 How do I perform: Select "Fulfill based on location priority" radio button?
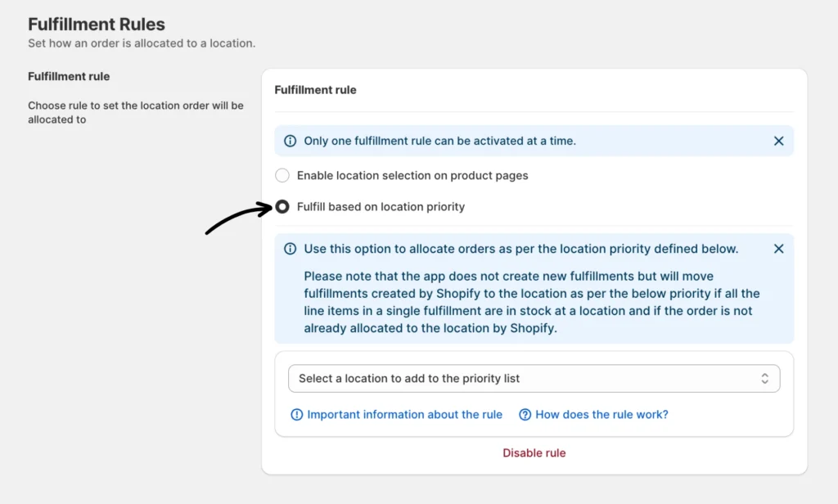click(x=282, y=207)
